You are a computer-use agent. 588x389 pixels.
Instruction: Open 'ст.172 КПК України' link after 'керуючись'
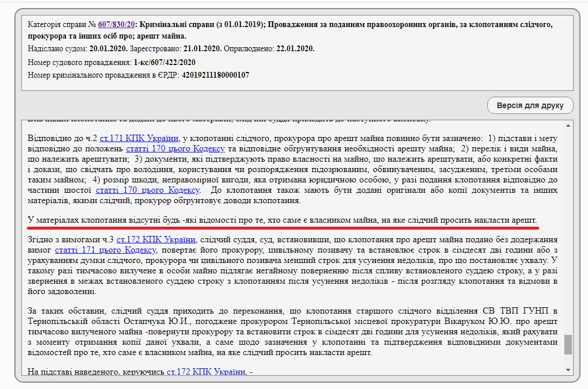[x=206, y=372]
